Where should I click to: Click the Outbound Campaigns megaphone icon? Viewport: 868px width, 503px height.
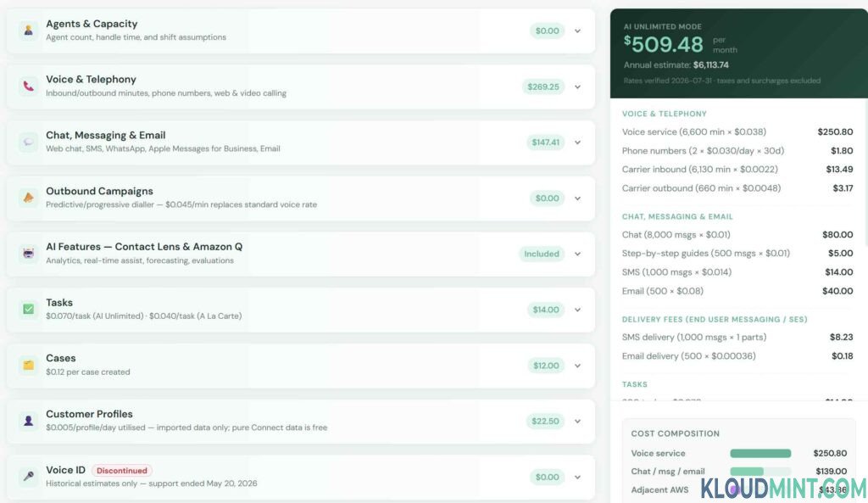(x=28, y=198)
